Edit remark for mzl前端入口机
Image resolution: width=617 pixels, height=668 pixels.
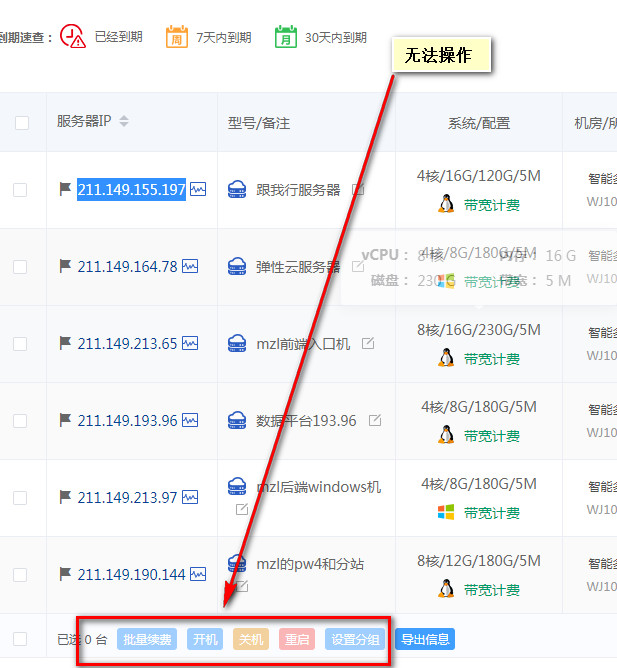(x=368, y=343)
